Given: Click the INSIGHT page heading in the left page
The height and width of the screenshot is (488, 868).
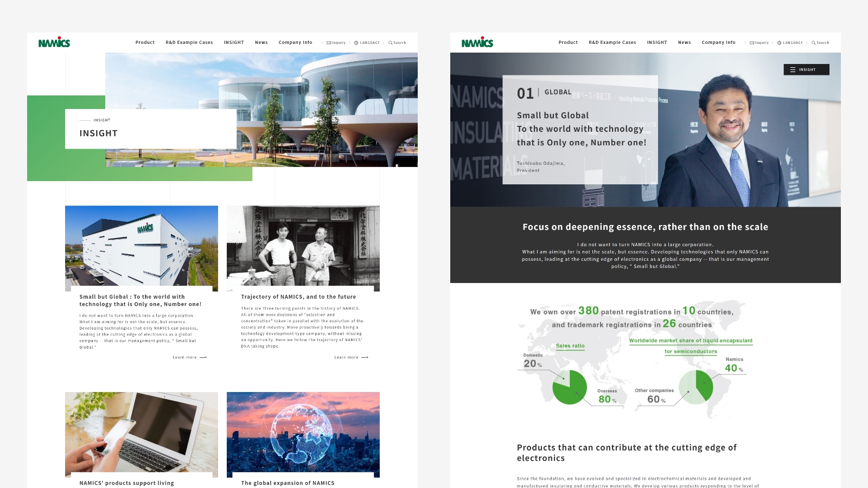Looking at the screenshot, I should point(99,133).
